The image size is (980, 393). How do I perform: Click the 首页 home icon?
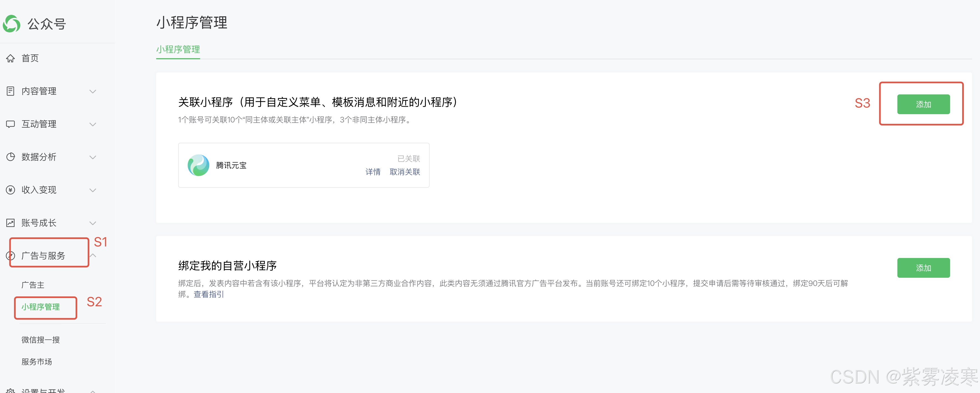(x=11, y=58)
